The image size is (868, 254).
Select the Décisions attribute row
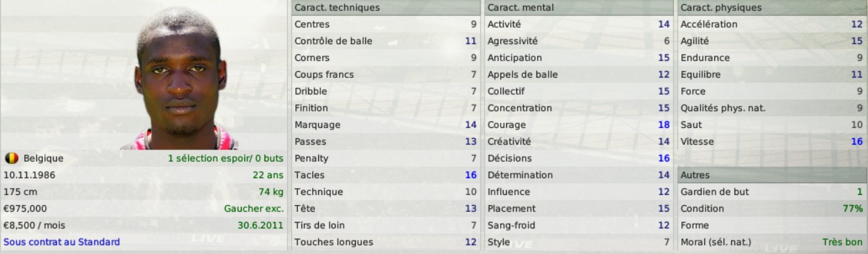point(578,158)
